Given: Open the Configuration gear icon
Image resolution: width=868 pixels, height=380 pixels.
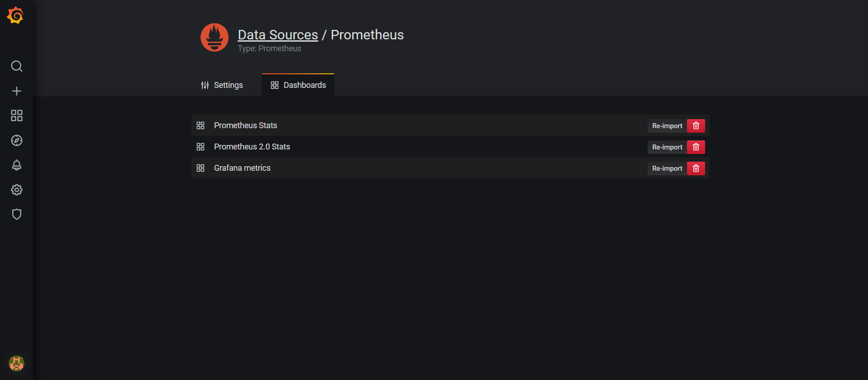Looking at the screenshot, I should tap(17, 190).
